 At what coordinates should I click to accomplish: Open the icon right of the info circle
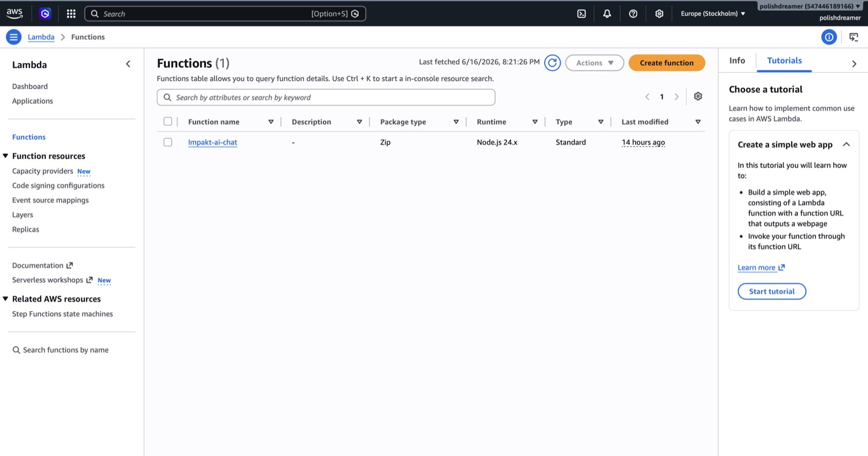point(854,37)
